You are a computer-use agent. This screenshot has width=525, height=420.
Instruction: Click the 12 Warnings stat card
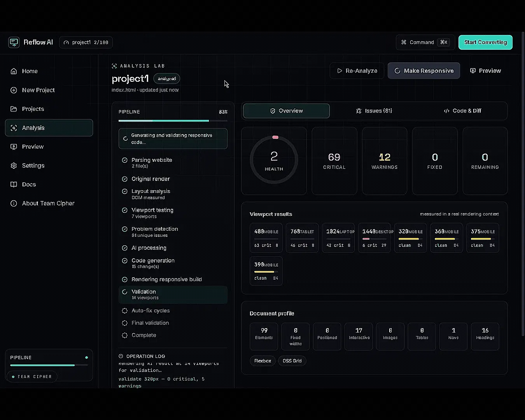(385, 161)
